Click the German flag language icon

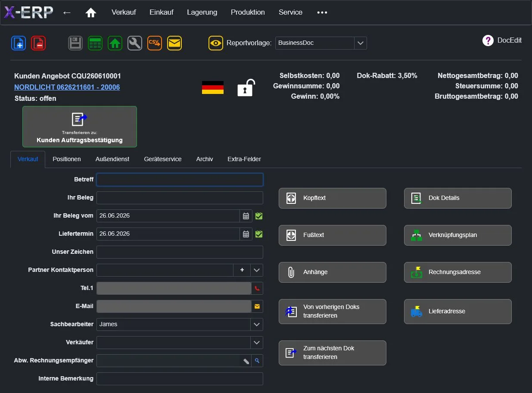pos(213,87)
